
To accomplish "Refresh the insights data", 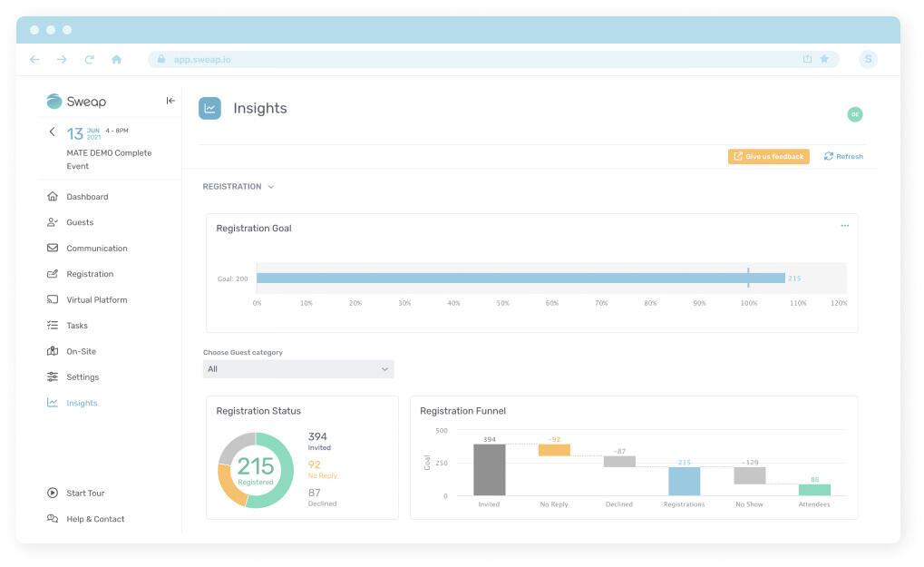I will [843, 156].
